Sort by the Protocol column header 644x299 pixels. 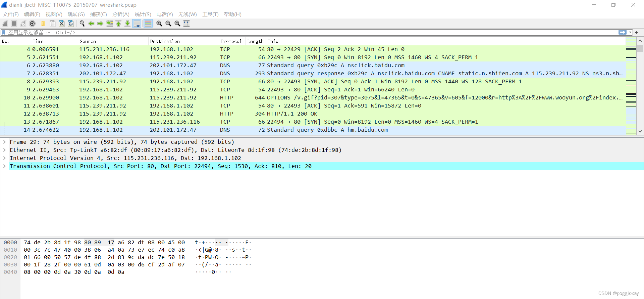(232, 41)
